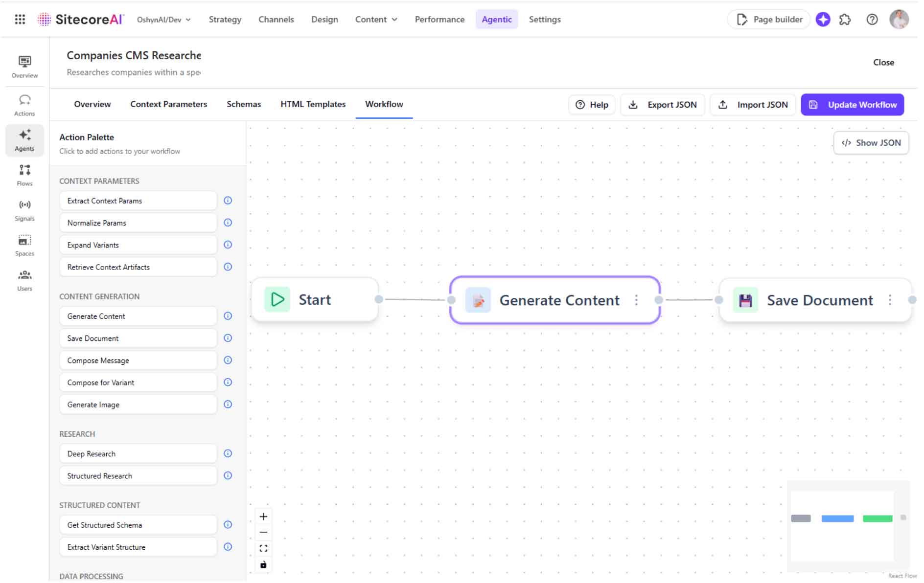This screenshot has height=583, width=924.
Task: Open the Flows sidebar icon
Action: coord(24,176)
